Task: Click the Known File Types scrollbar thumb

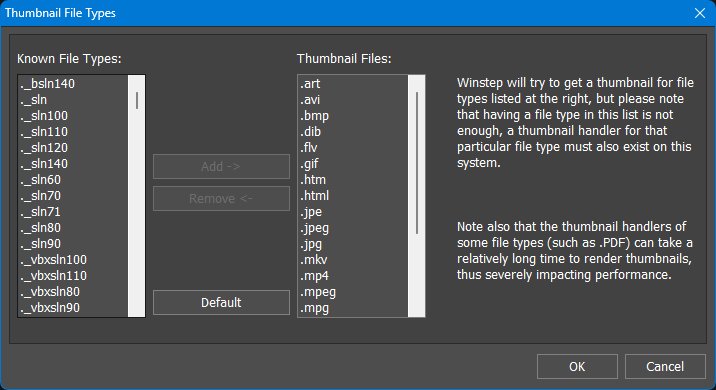Action: tap(137, 100)
